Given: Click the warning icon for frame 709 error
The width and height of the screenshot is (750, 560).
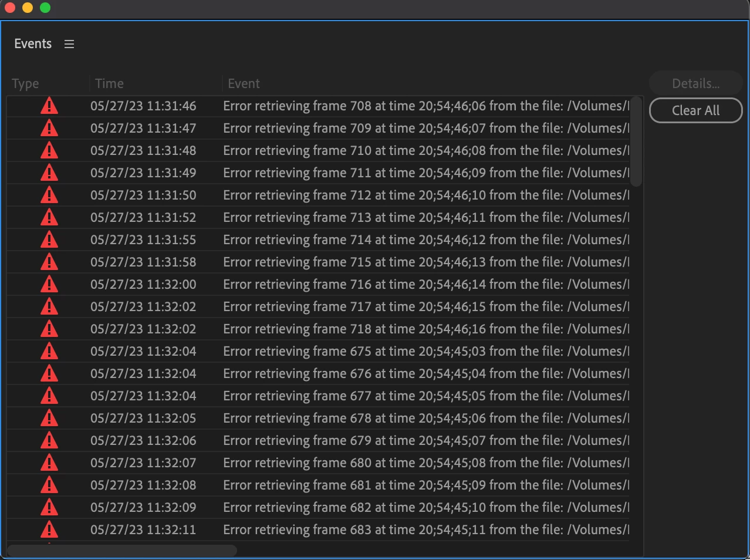Looking at the screenshot, I should [49, 128].
